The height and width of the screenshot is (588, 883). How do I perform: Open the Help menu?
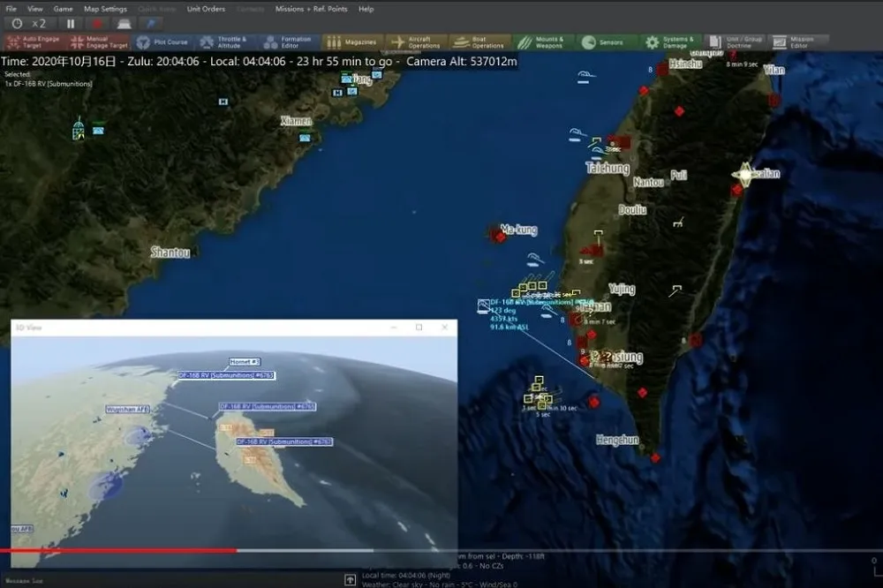coord(366,9)
